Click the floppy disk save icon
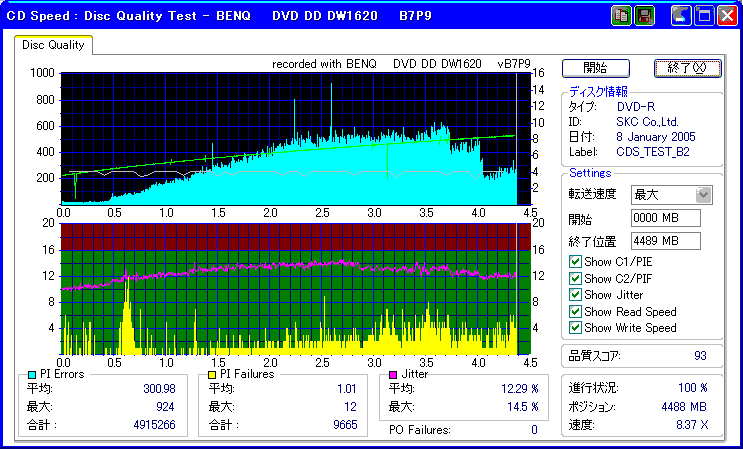 click(644, 16)
